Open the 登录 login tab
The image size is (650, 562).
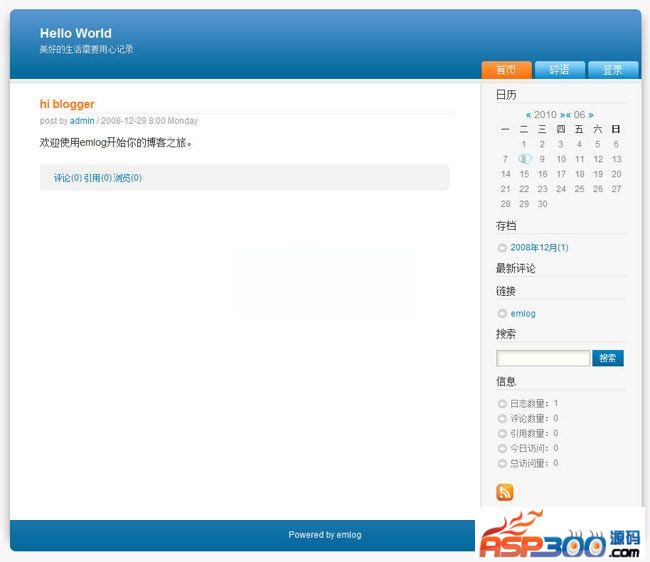point(613,70)
